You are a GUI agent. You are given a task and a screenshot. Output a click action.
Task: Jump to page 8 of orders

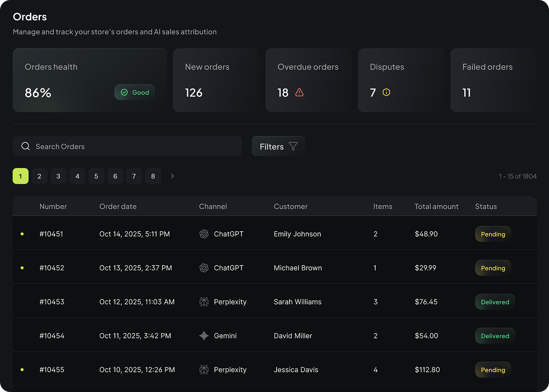153,176
